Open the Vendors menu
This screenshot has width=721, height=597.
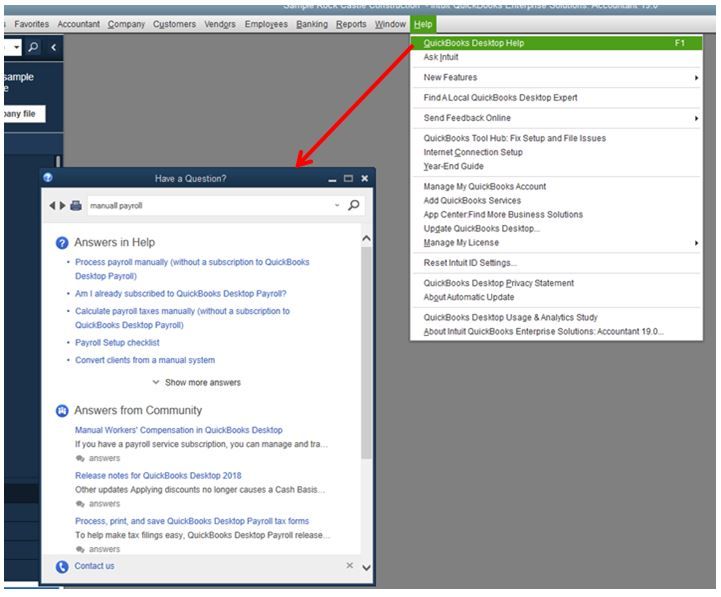click(220, 24)
